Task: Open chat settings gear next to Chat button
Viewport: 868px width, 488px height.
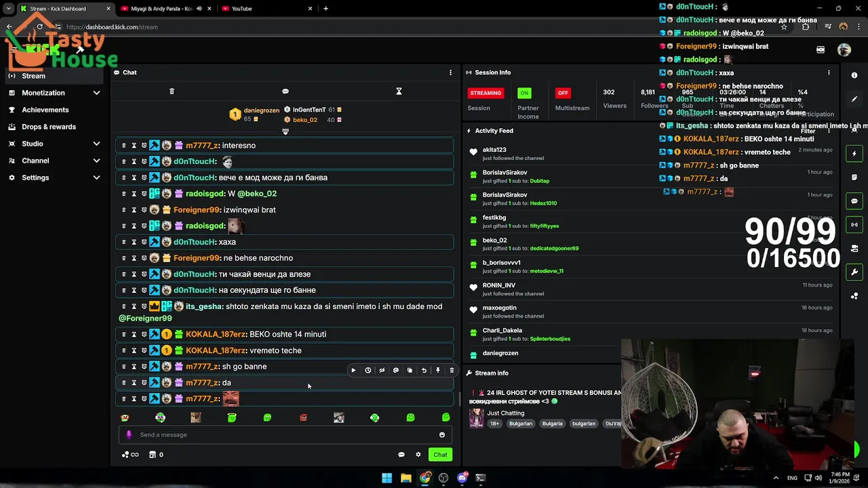Action: pyautogui.click(x=418, y=455)
